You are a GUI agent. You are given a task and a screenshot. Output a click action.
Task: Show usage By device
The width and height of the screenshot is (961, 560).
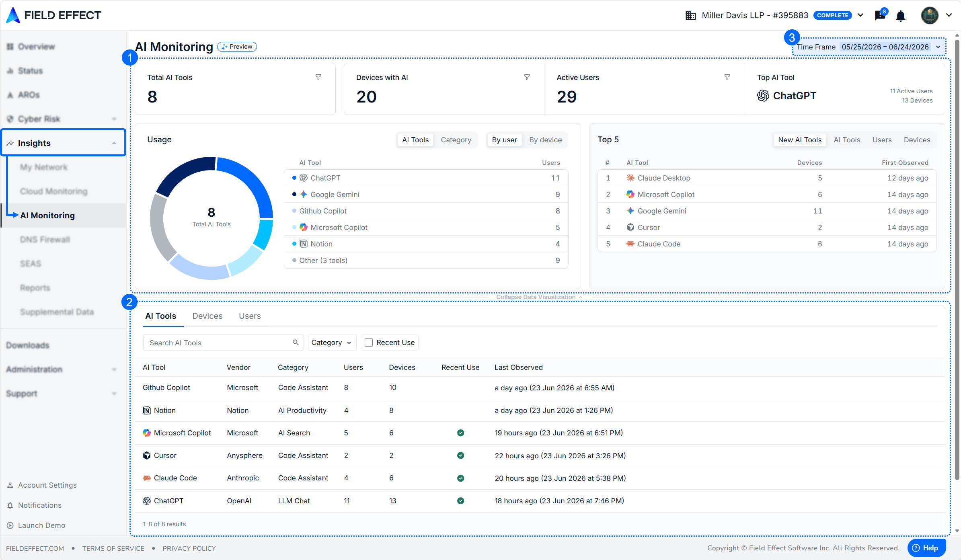(545, 140)
